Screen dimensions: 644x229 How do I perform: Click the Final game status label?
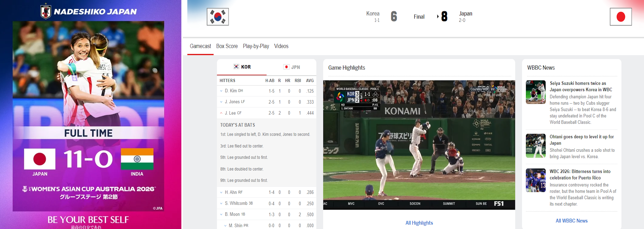[x=419, y=17]
